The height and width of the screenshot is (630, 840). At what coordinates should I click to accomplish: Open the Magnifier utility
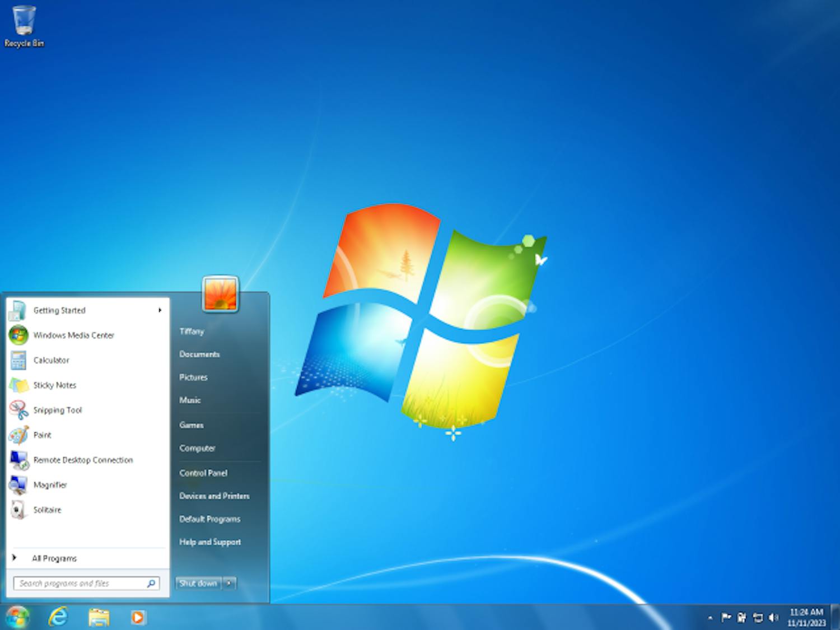coord(50,485)
